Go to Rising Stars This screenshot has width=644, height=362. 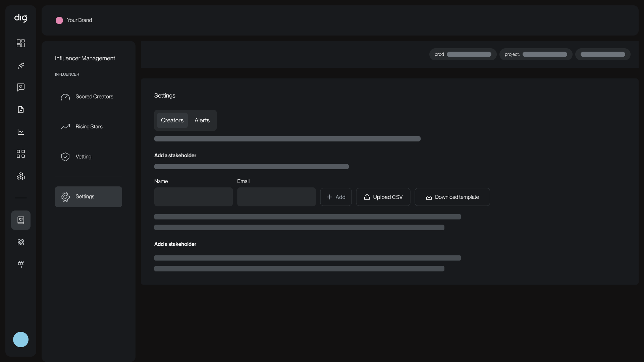point(89,127)
